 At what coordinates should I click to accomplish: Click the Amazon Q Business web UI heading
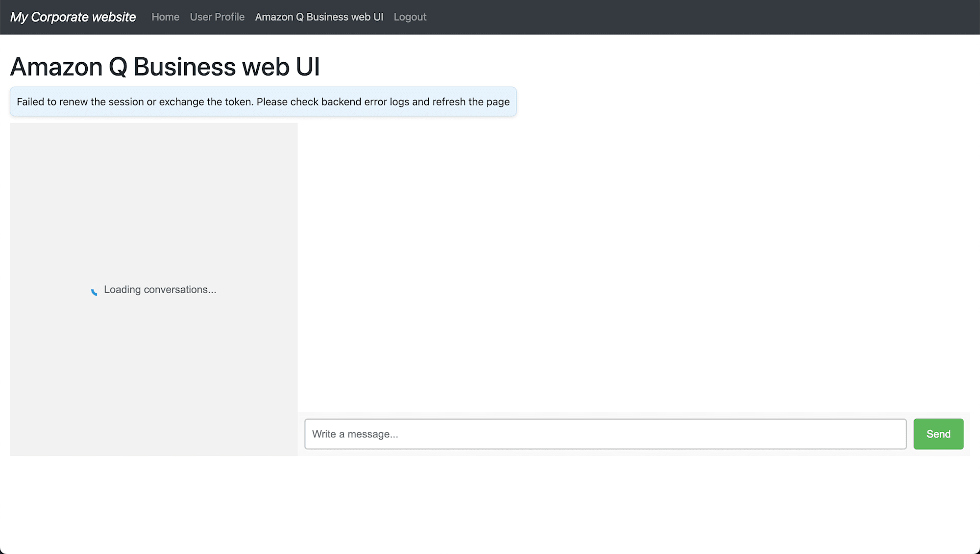pos(165,67)
